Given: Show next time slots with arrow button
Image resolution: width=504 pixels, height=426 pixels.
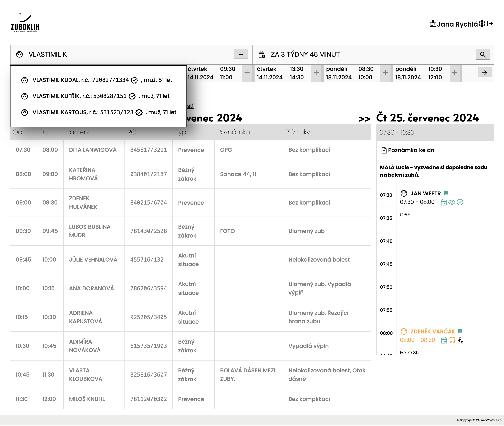Looking at the screenshot, I should pyautogui.click(x=484, y=72).
